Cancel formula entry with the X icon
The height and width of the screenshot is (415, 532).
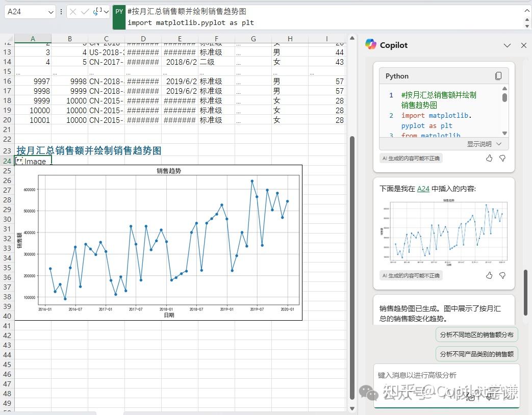click(73, 11)
